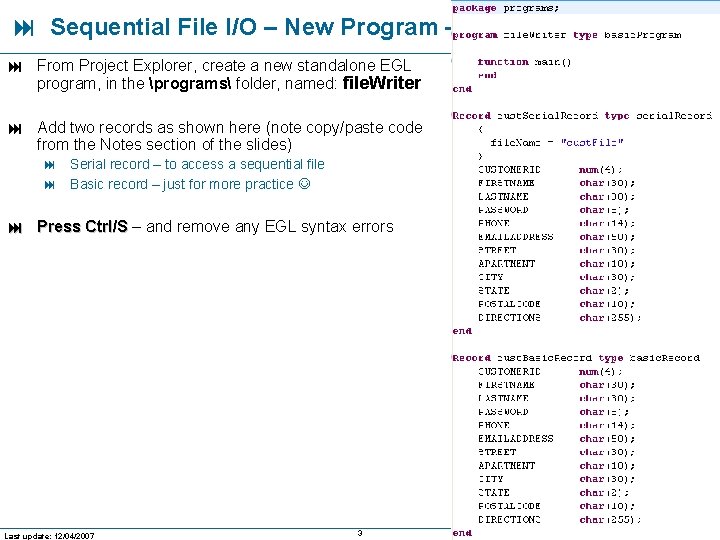Click the 'package programs;' code line
This screenshot has height=540, width=720.
click(x=506, y=8)
